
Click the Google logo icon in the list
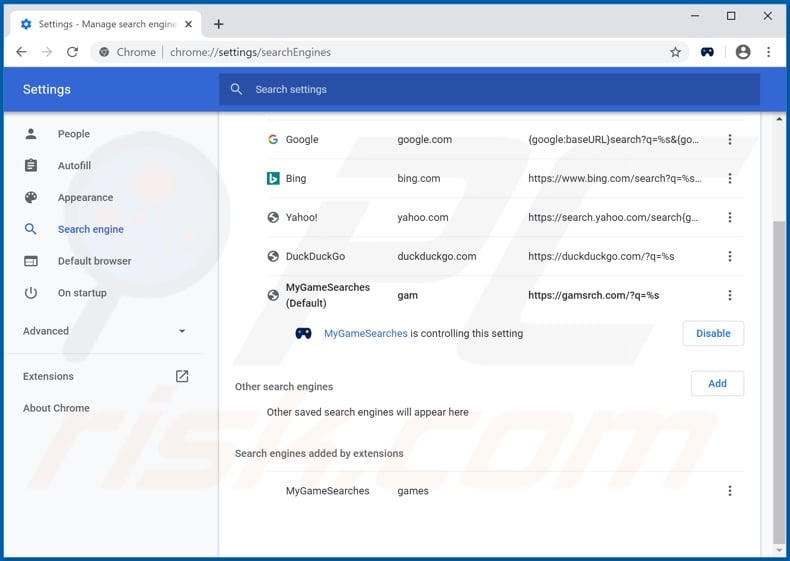coord(273,140)
